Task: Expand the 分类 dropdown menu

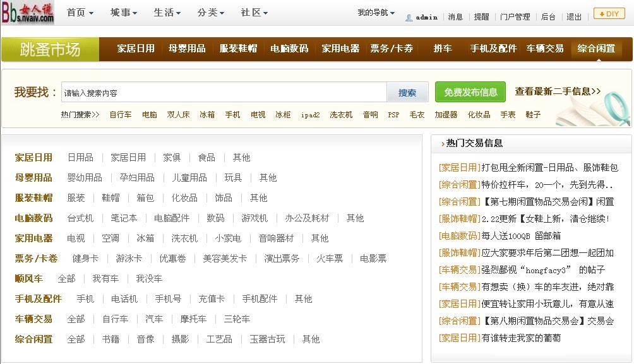Action: pos(211,13)
